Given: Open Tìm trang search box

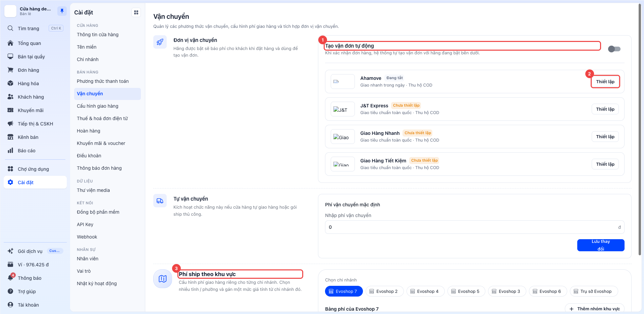Looking at the screenshot, I should [35, 29].
